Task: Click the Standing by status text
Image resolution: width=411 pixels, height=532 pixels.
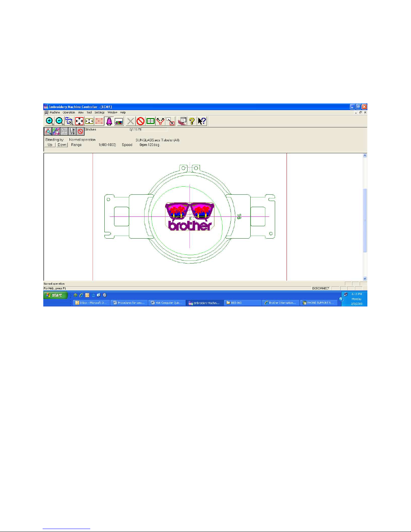Action: tap(54, 140)
